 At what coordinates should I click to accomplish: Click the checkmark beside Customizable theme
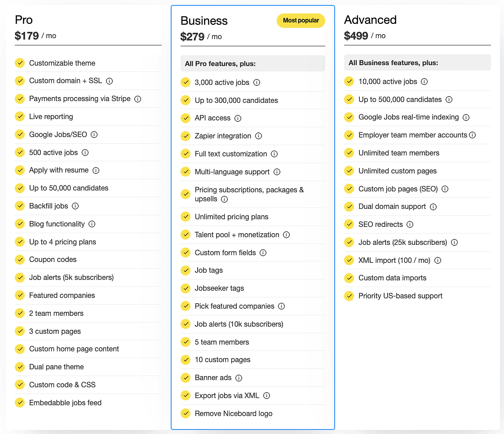(20, 63)
